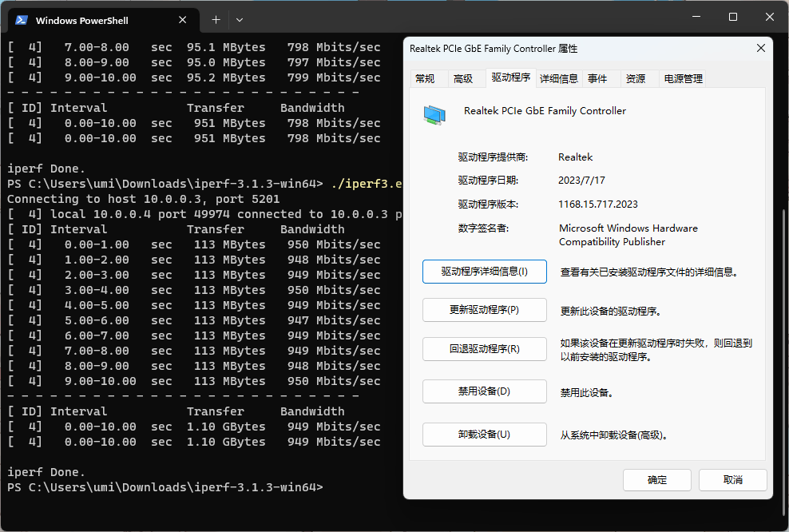Click the last PowerShell prompt line

point(165,487)
